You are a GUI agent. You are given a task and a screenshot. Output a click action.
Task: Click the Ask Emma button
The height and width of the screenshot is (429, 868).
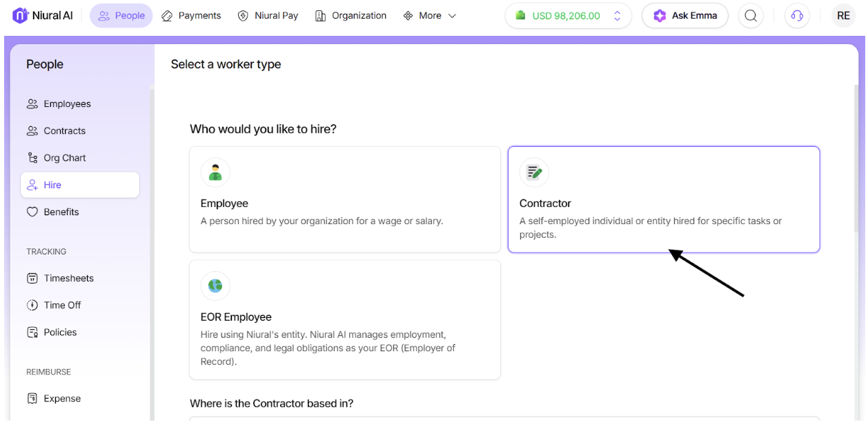coord(684,15)
